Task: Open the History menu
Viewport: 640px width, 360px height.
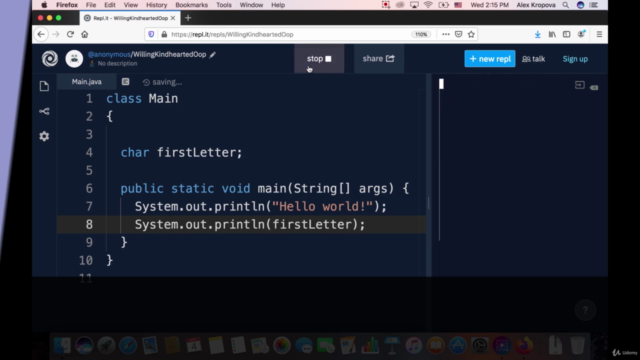Action: click(x=156, y=5)
